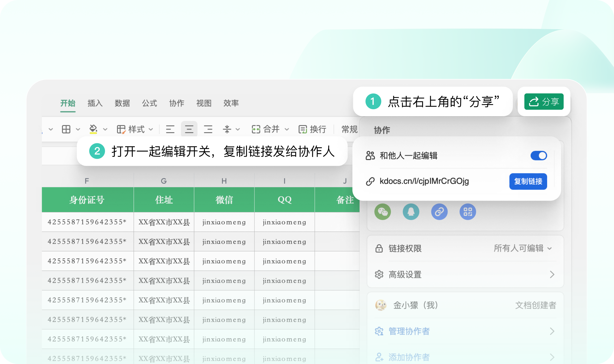
Task: Open the 样式 styles dropdown
Action: (x=135, y=129)
